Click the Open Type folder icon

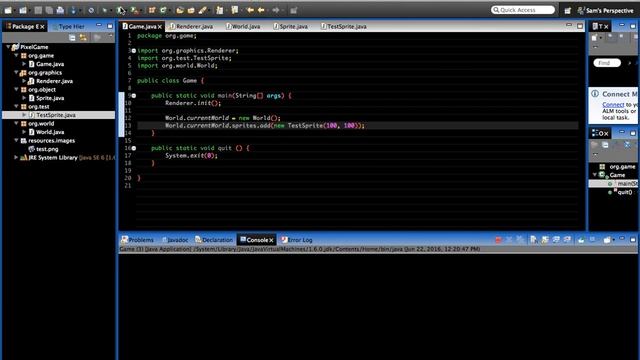point(180,10)
